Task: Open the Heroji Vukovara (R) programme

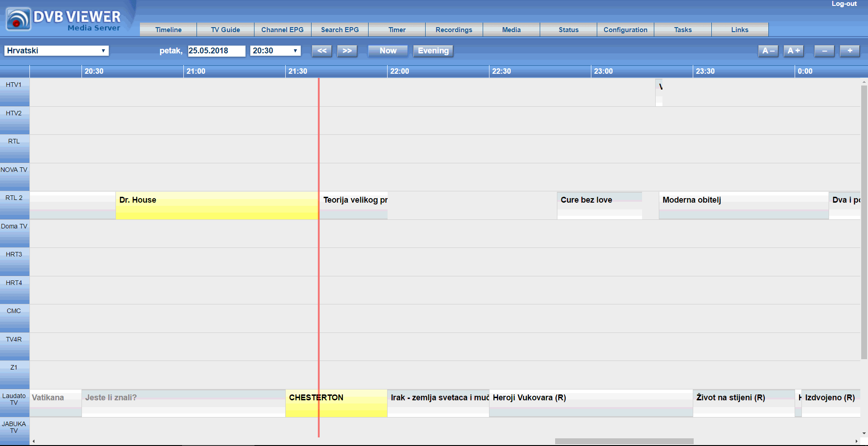Action: pos(591,403)
